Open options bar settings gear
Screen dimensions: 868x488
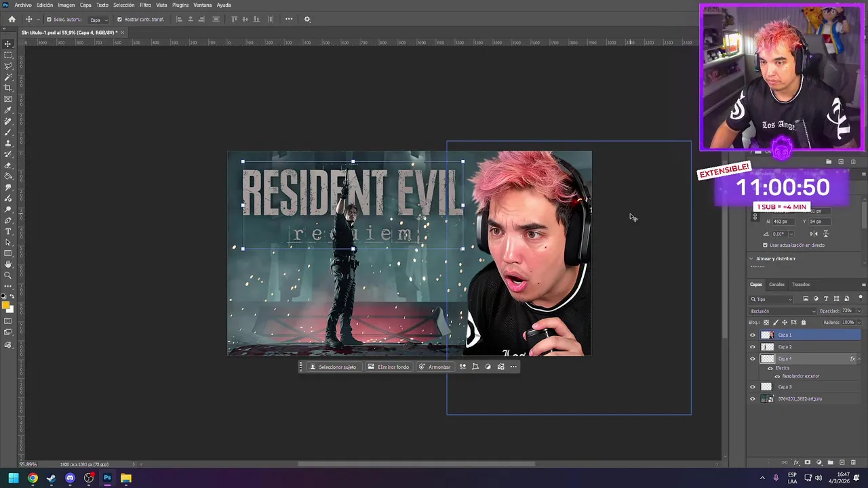[x=307, y=19]
